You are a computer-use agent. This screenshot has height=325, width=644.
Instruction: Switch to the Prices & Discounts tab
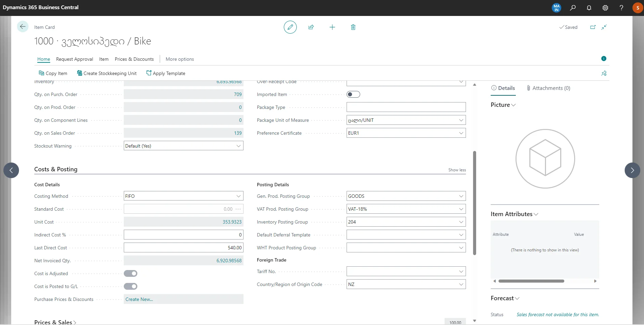tap(134, 59)
